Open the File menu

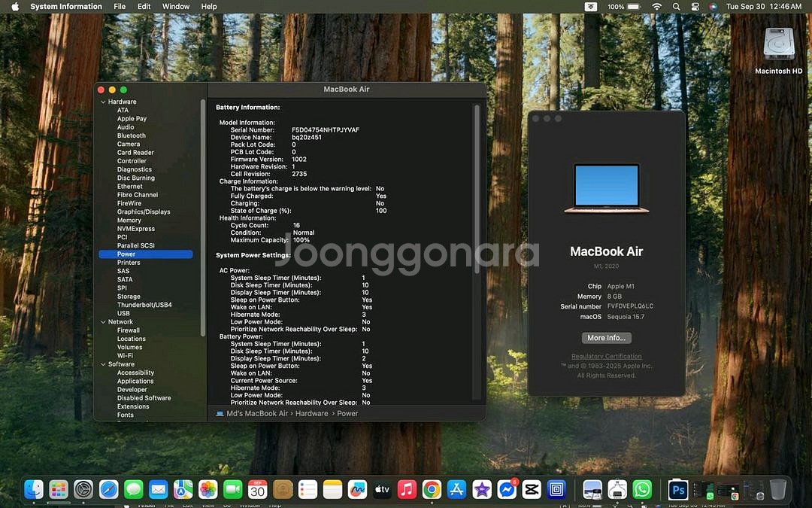pos(120,7)
